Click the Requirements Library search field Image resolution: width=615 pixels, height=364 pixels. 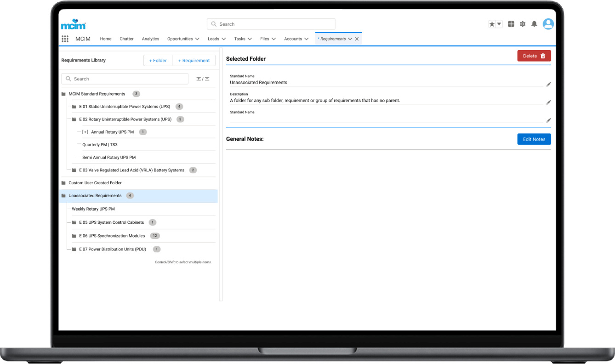point(125,79)
